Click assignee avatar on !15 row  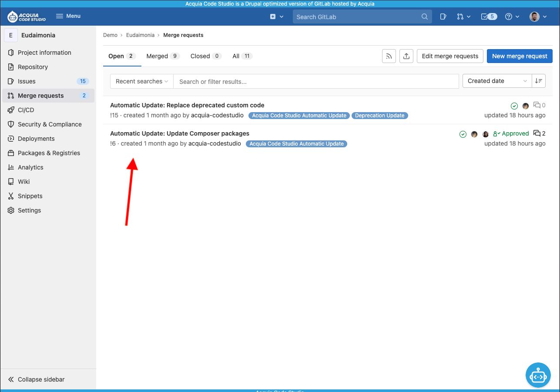pyautogui.click(x=526, y=106)
